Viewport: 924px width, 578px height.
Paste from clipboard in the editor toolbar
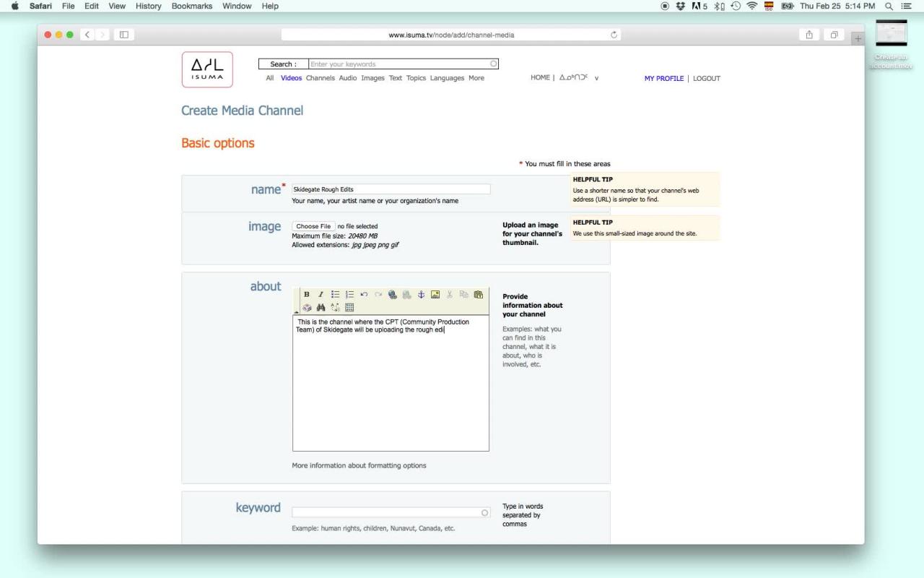point(478,294)
